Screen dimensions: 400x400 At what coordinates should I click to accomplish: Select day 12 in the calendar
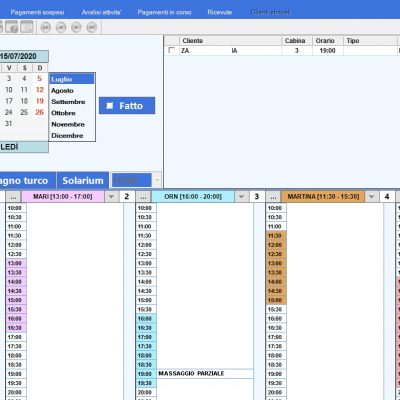[x=40, y=90]
